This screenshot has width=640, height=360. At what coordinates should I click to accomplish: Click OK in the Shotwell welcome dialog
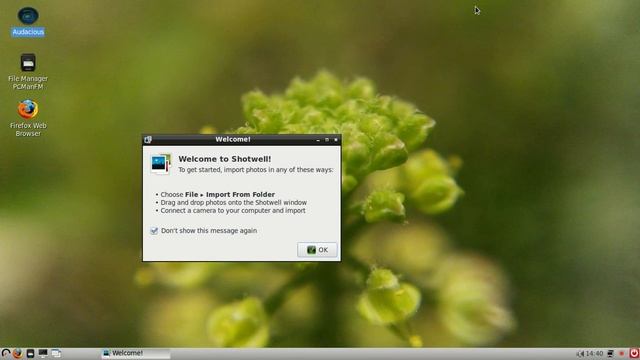(317, 250)
